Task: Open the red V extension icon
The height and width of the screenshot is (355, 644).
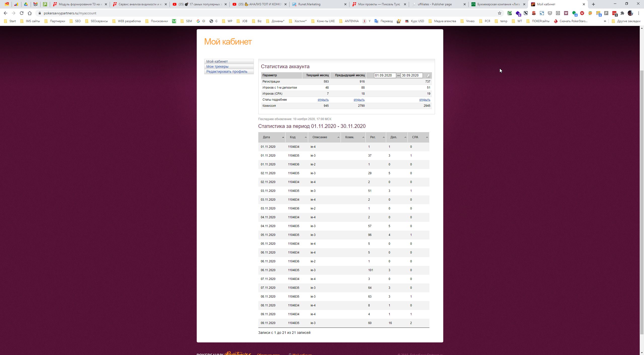Action: (582, 13)
